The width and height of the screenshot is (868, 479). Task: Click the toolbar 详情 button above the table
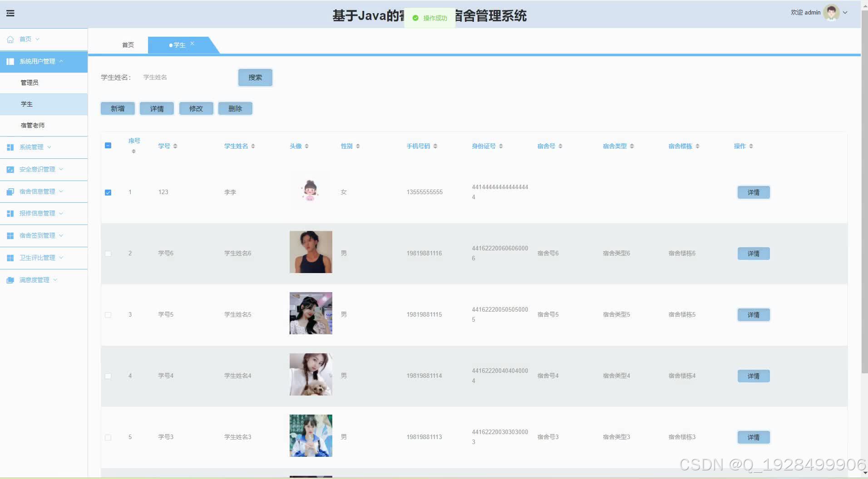pyautogui.click(x=157, y=108)
